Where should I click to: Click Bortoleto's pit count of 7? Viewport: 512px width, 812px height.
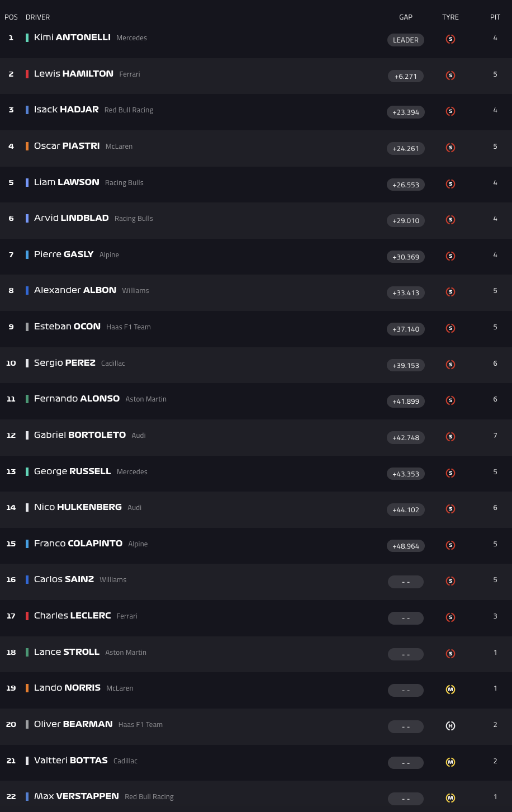[x=495, y=435]
